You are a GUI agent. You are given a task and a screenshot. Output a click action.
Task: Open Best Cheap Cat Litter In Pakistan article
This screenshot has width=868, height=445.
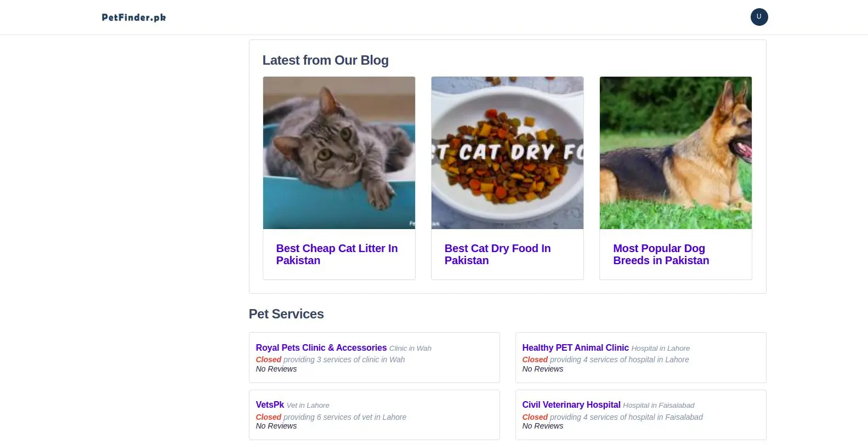[x=337, y=254]
